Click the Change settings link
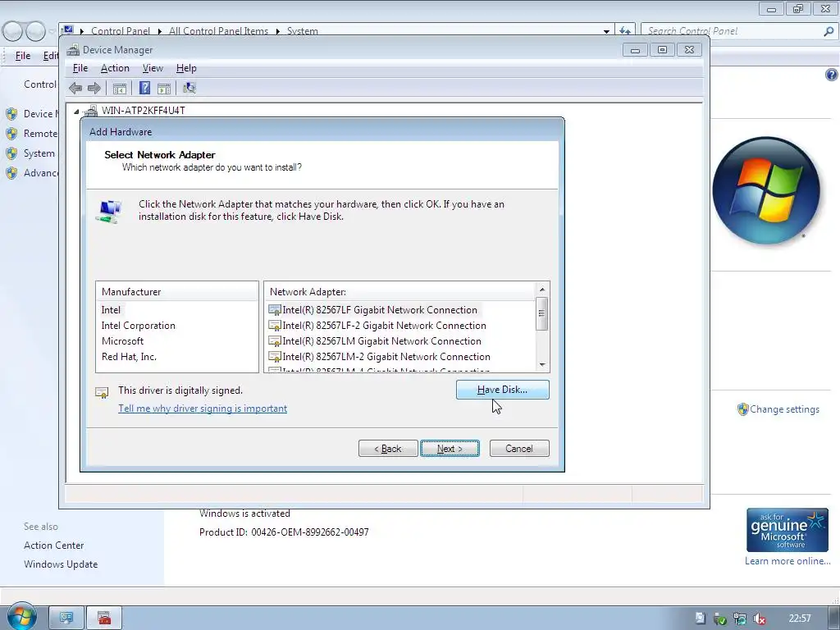This screenshot has width=840, height=630. click(785, 409)
